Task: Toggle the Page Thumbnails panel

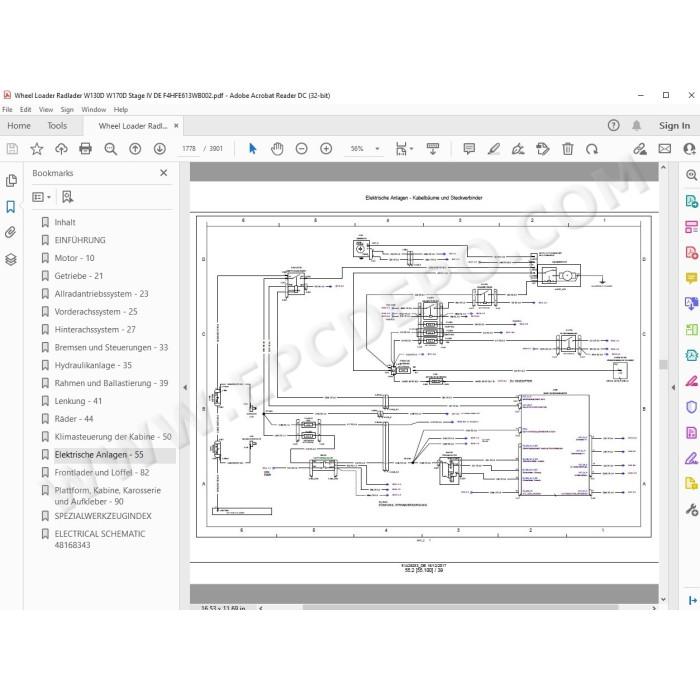Action: (11, 181)
